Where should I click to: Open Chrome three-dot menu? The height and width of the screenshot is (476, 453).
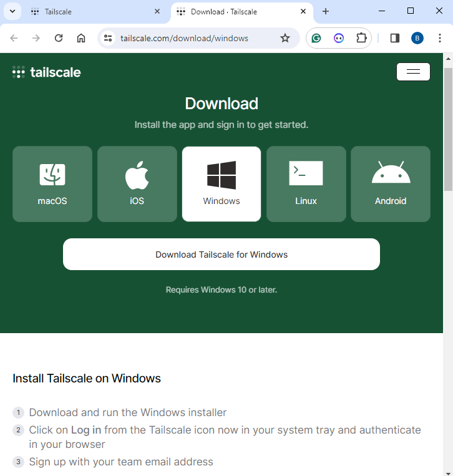[440, 38]
